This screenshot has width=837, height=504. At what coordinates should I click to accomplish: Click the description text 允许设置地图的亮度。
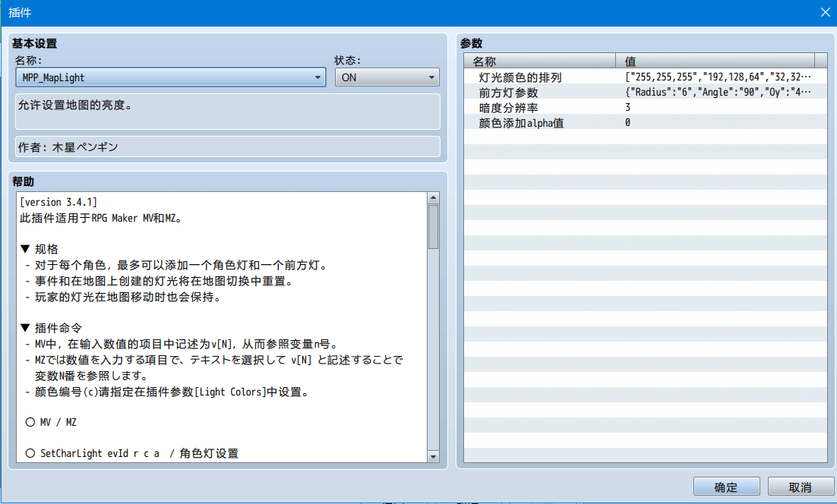74,105
